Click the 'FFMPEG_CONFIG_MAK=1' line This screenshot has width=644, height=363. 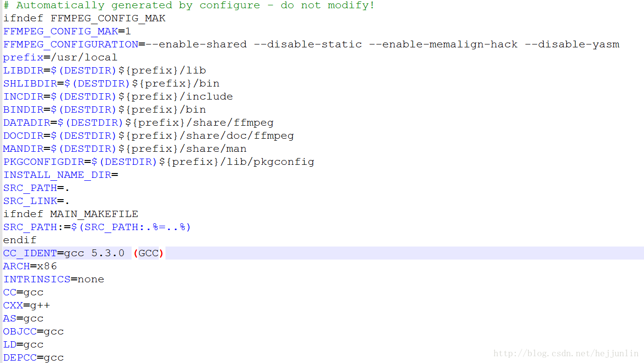pos(67,31)
